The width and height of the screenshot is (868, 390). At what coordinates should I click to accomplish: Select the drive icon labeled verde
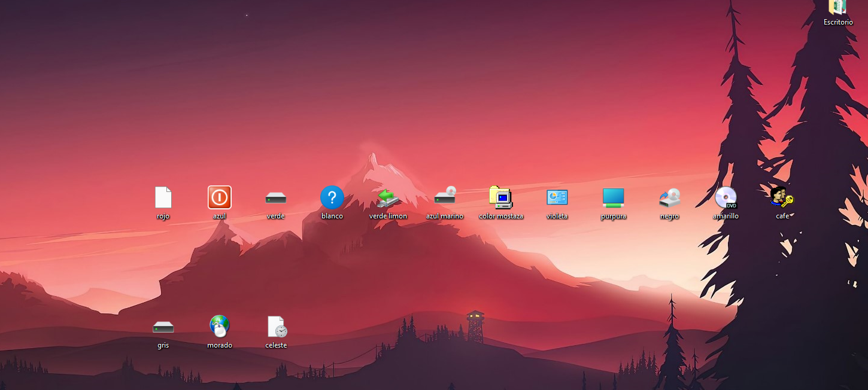(x=276, y=198)
